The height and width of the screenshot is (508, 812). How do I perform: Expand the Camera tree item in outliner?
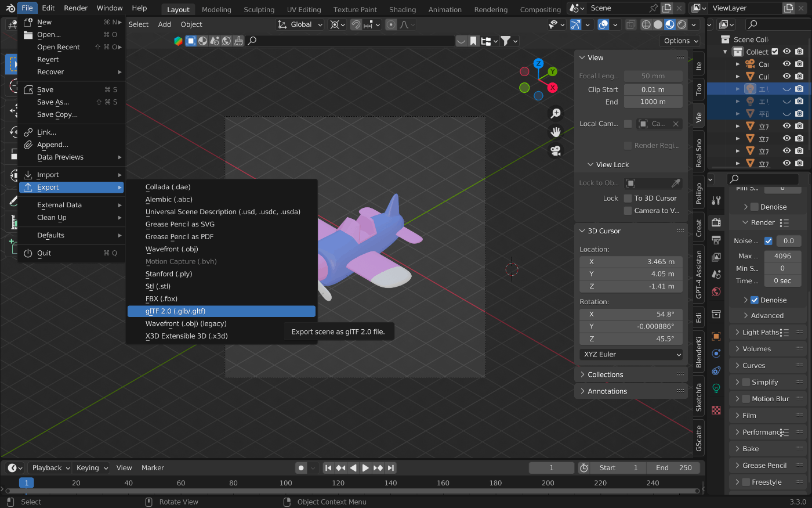click(x=738, y=64)
